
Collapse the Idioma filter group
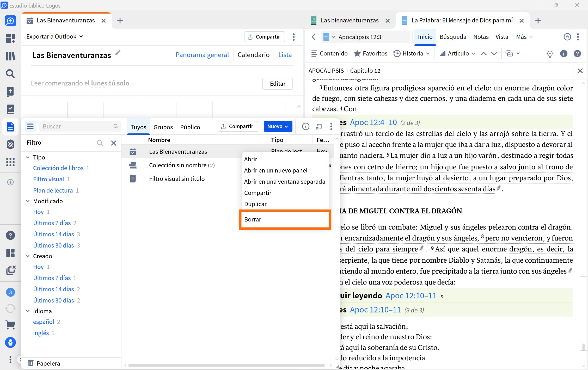pos(28,311)
